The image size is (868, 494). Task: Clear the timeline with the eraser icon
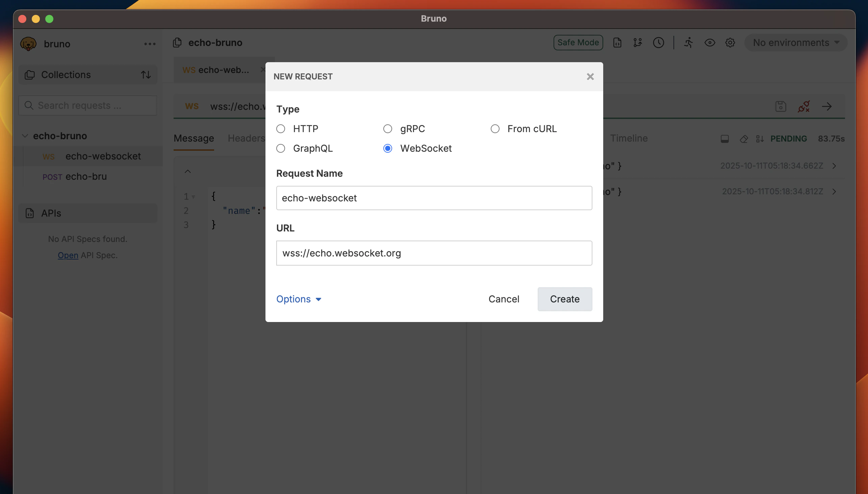[x=744, y=139]
